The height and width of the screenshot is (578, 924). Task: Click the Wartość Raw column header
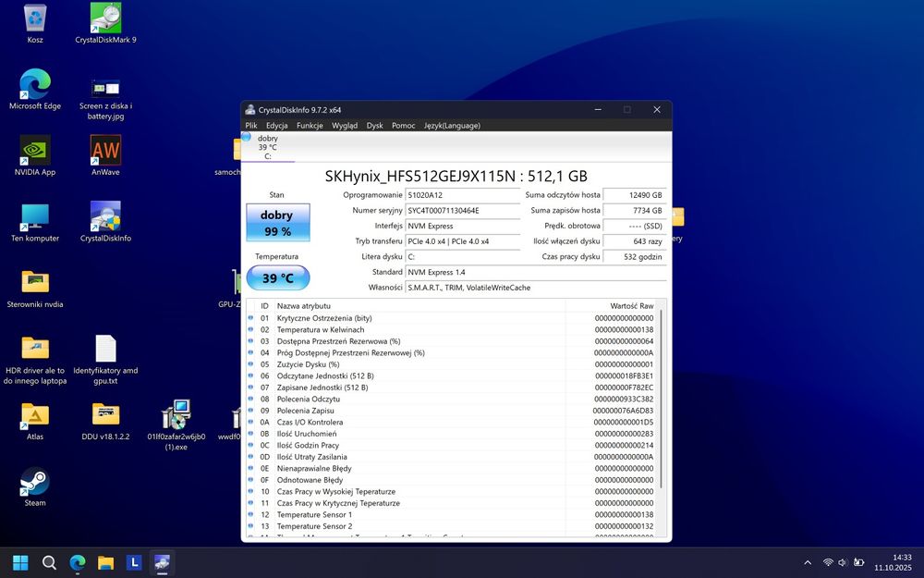coord(611,305)
